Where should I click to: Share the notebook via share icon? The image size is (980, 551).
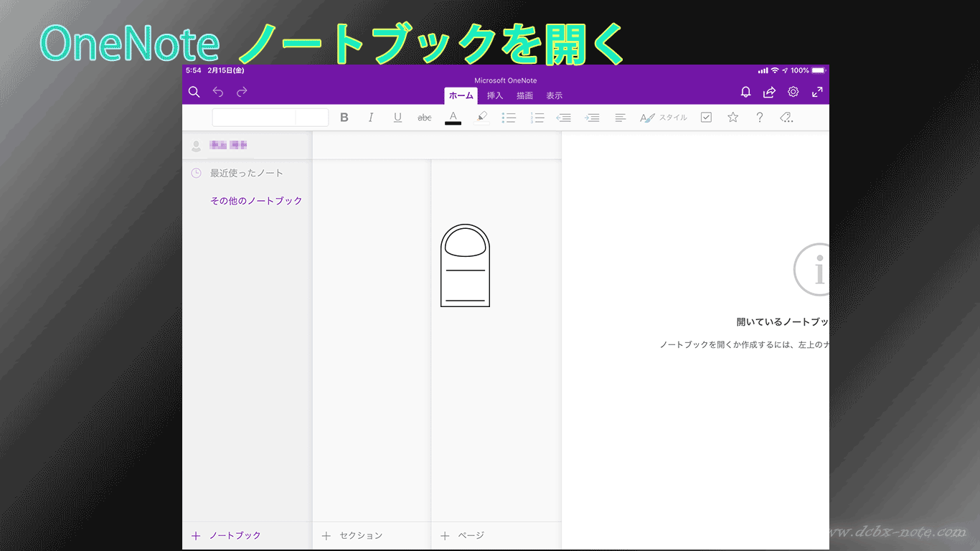(769, 92)
